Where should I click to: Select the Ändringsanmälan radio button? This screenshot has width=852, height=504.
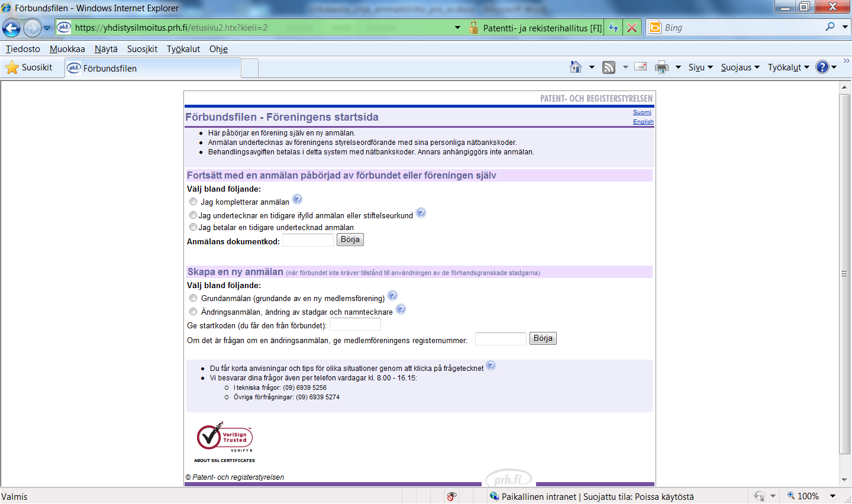click(193, 312)
